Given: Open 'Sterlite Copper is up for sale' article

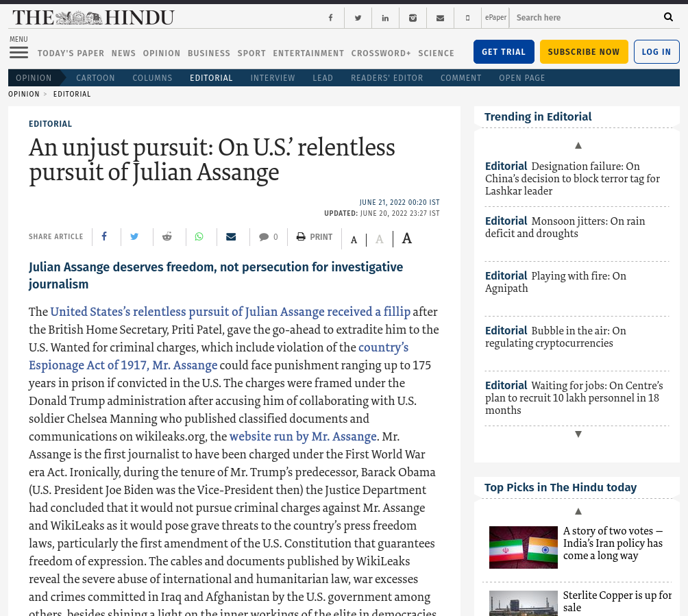Looking at the screenshot, I should pyautogui.click(x=617, y=601).
